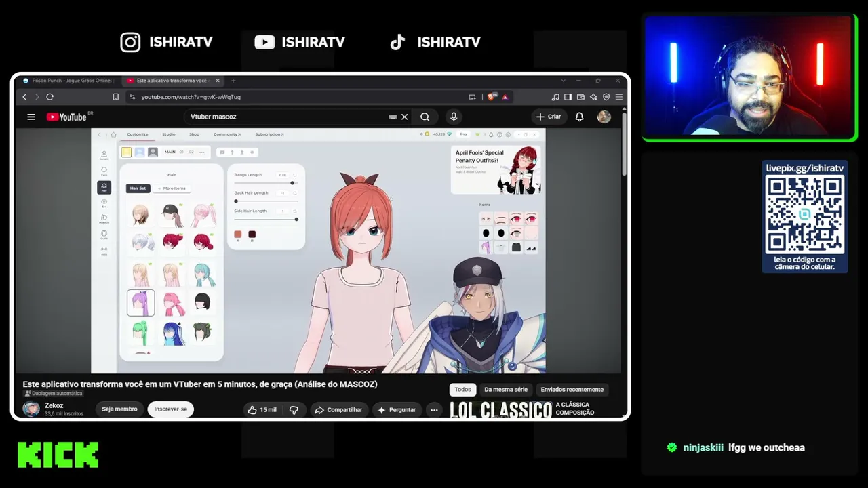The width and height of the screenshot is (868, 488).
Task: Reload the page in the browser
Action: coord(50,97)
